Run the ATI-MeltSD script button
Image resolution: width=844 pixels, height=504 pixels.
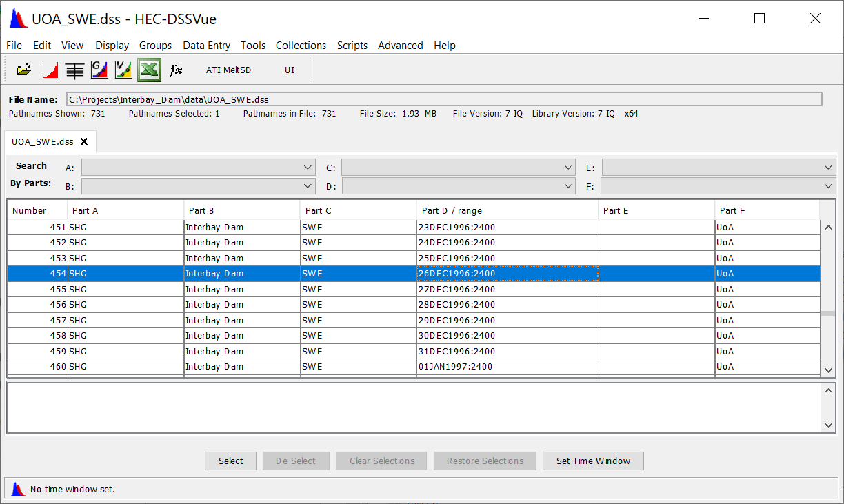229,70
